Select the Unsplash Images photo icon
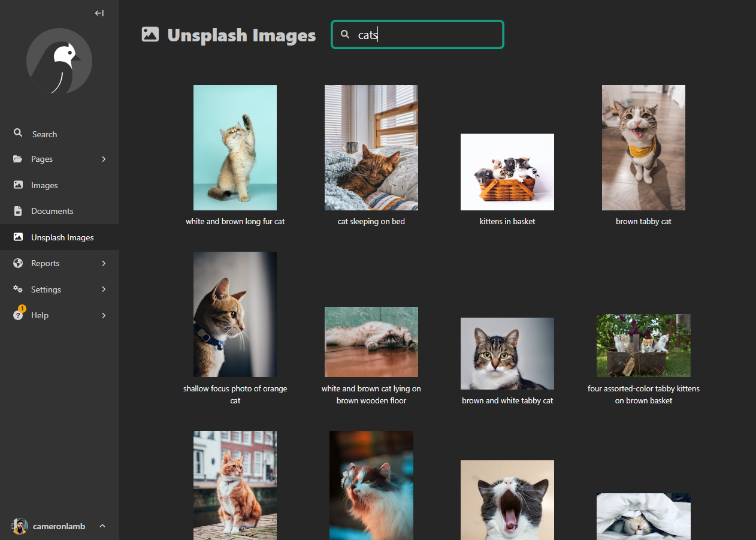This screenshot has height=540, width=756. tap(17, 237)
